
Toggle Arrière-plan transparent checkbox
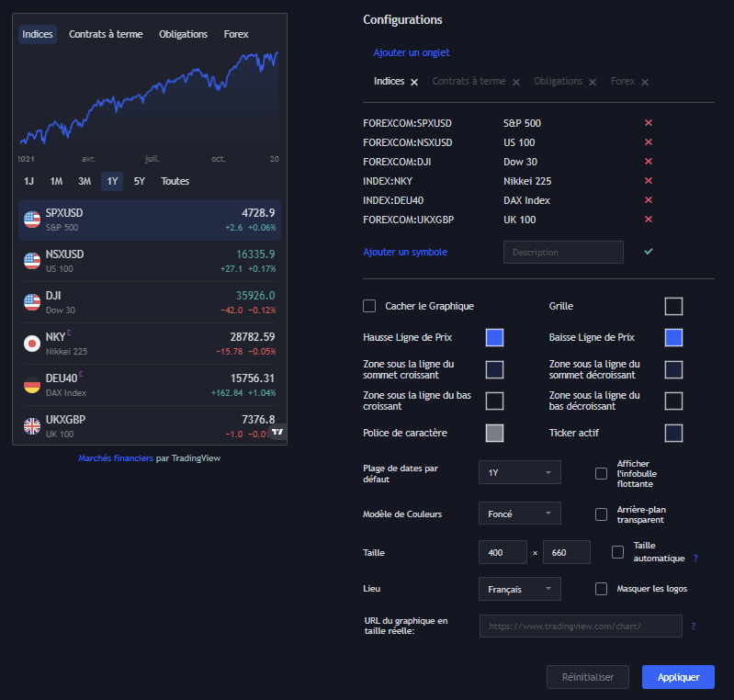coord(601,514)
